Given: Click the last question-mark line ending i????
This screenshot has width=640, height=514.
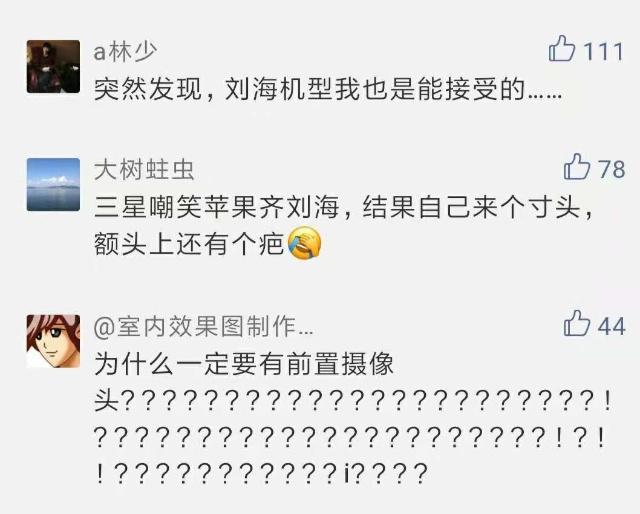Looking at the screenshot, I should tap(261, 474).
